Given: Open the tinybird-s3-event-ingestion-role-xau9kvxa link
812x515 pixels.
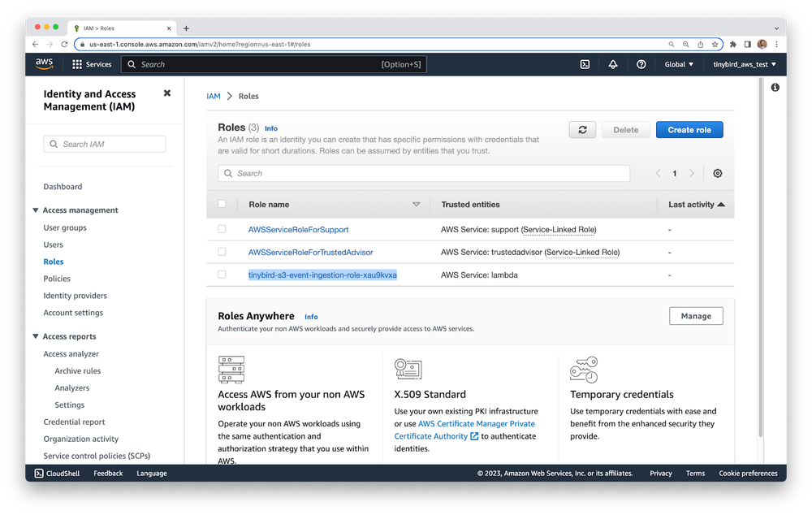Looking at the screenshot, I should pos(322,275).
